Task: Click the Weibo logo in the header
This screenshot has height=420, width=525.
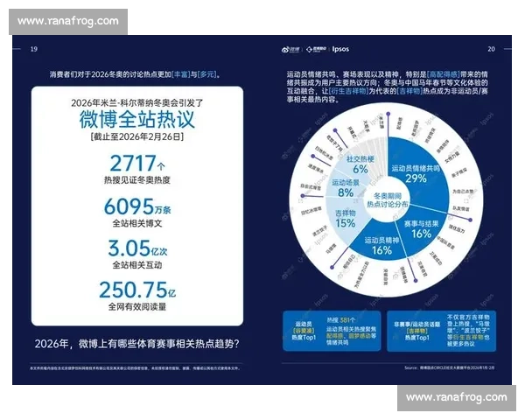Action: tap(290, 49)
